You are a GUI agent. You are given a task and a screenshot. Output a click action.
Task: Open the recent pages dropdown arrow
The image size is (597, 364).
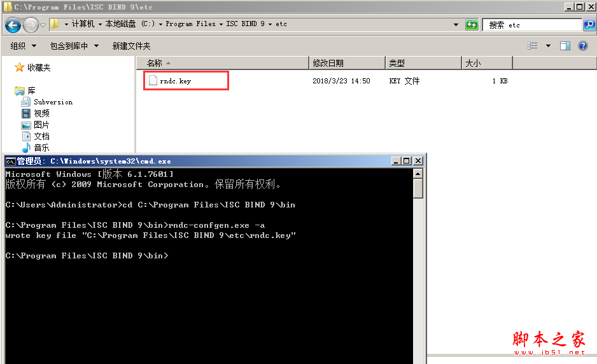pyautogui.click(x=43, y=25)
